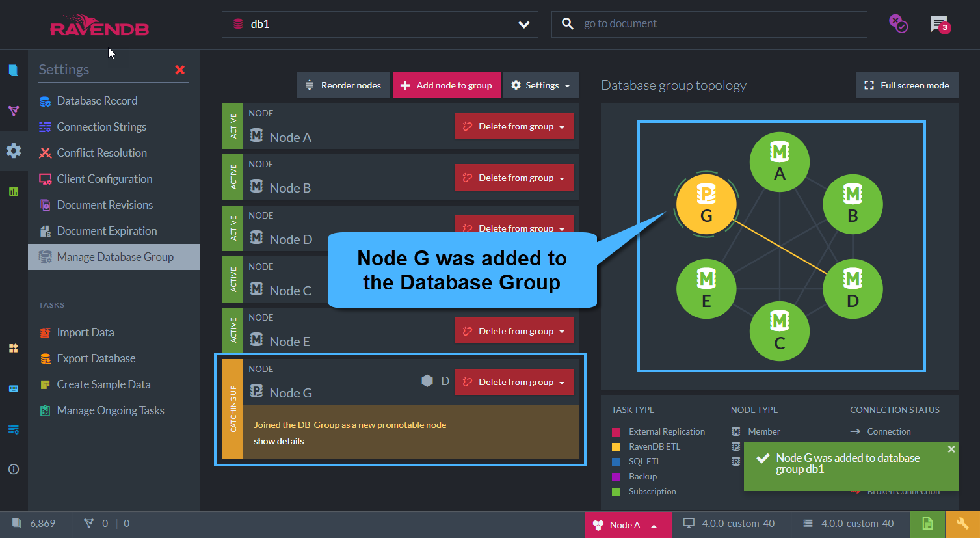Open Node A cluster node selector in footer
Image resolution: width=980 pixels, height=538 pixels.
coord(628,525)
